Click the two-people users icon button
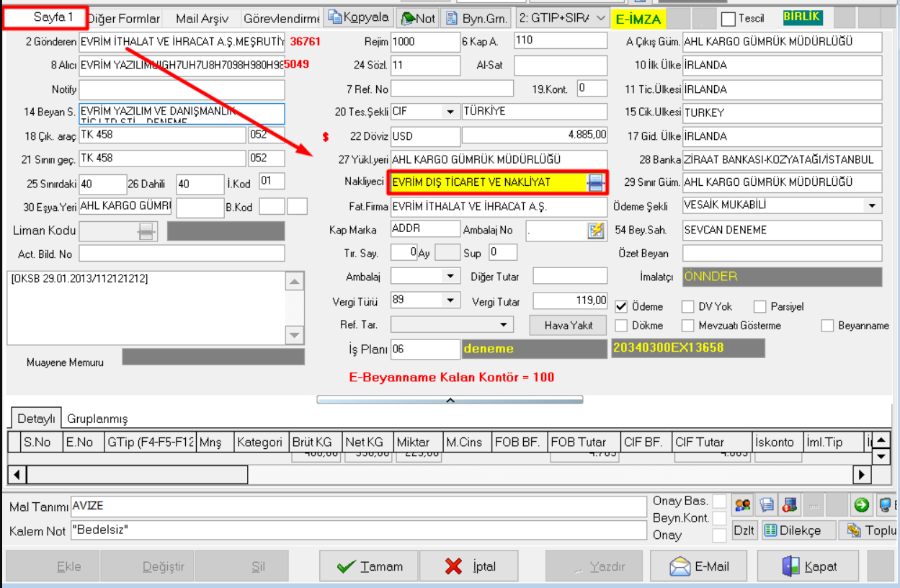Screen dimensions: 900x588 742,504
